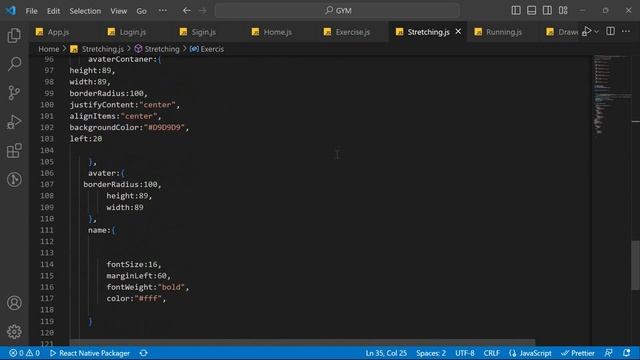Run the file with the play icon
The width and height of the screenshot is (640, 360).
587,31
